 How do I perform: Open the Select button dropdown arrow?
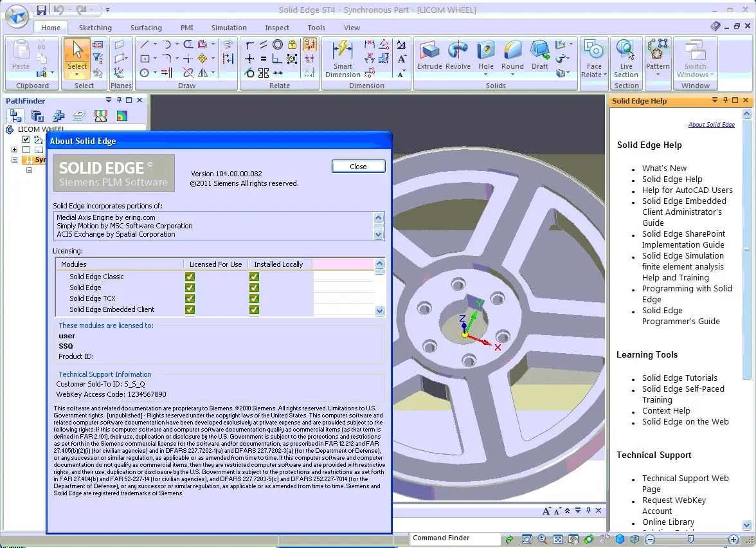(76, 75)
